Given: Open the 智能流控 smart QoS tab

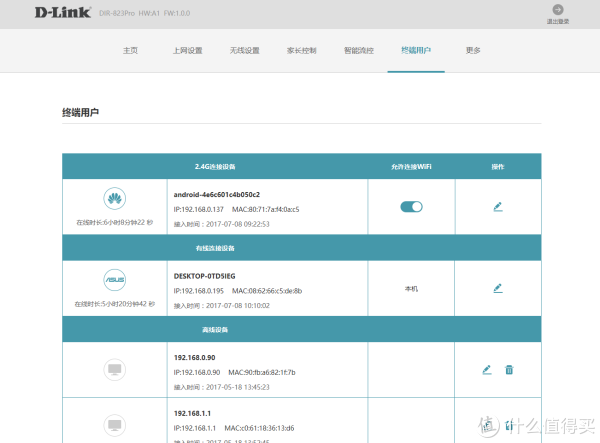Looking at the screenshot, I should 359,50.
